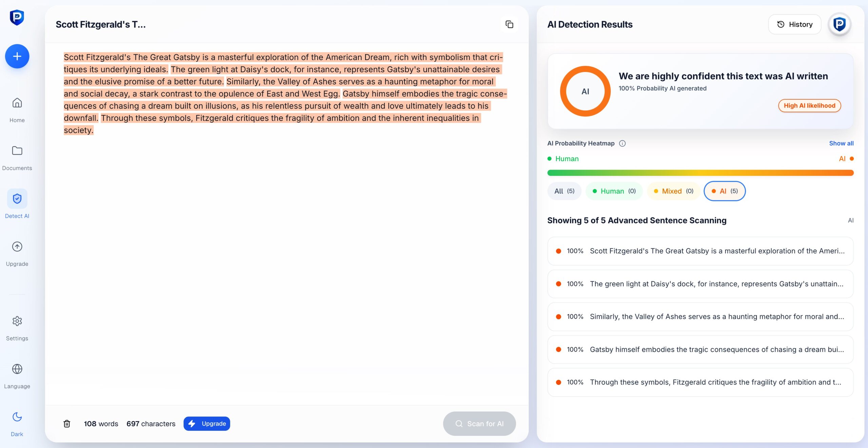Select the AI (5) filter tab
The width and height of the screenshot is (868, 448).
pyautogui.click(x=725, y=191)
